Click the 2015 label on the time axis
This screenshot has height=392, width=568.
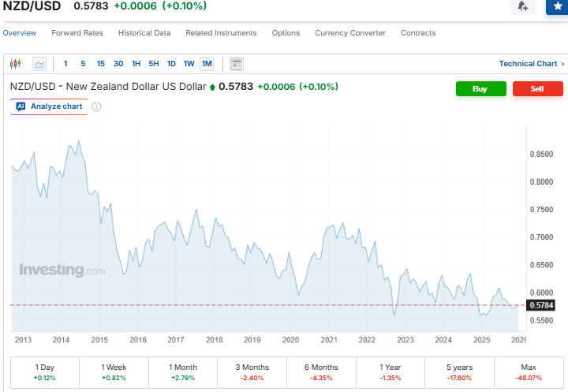[x=99, y=340]
